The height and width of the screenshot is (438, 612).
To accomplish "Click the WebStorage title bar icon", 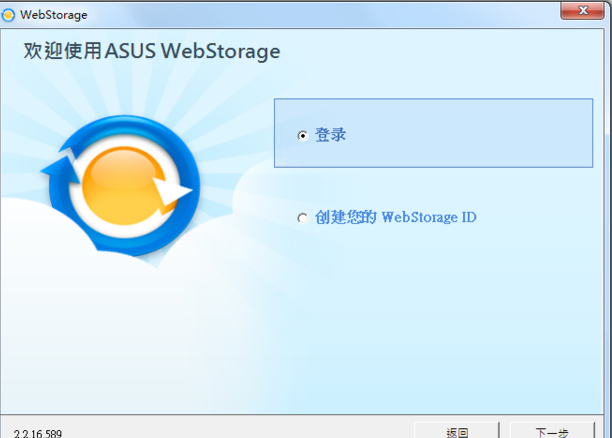I will click(8, 15).
